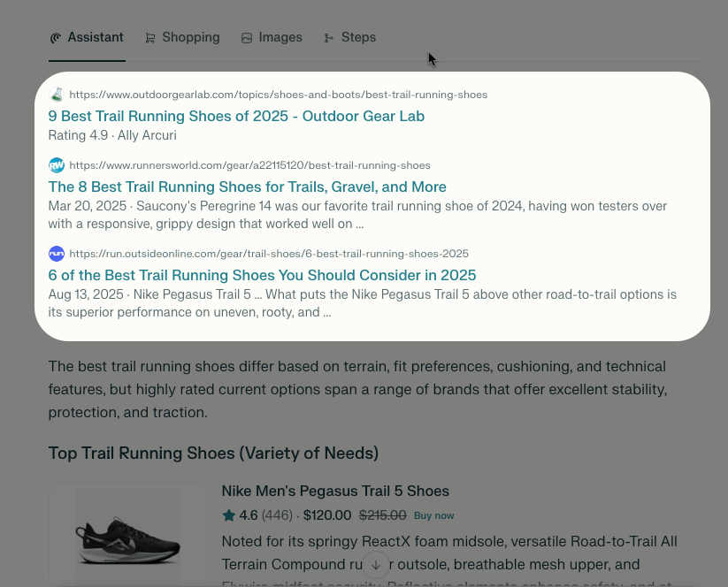Open the Steps tab

pos(358,37)
